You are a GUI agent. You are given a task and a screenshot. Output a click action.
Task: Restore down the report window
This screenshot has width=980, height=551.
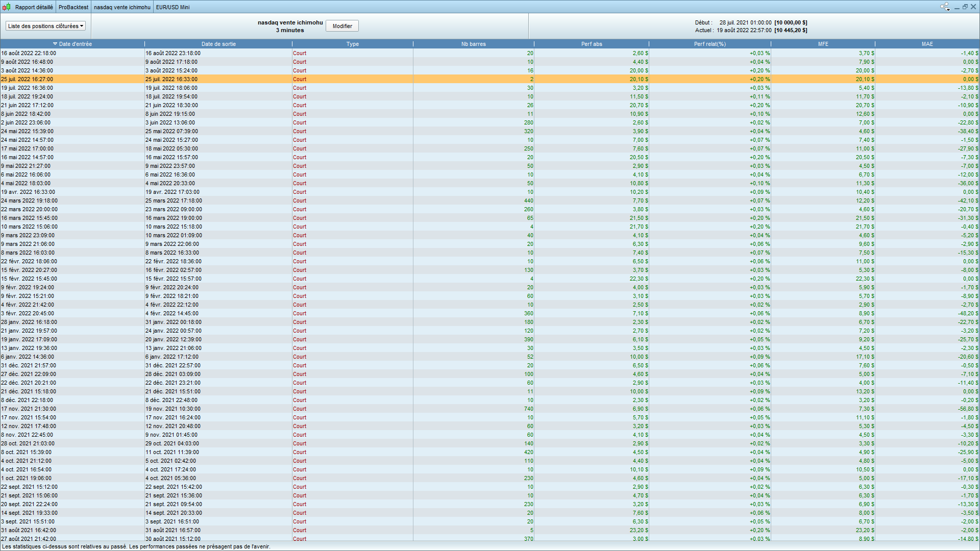965,7
